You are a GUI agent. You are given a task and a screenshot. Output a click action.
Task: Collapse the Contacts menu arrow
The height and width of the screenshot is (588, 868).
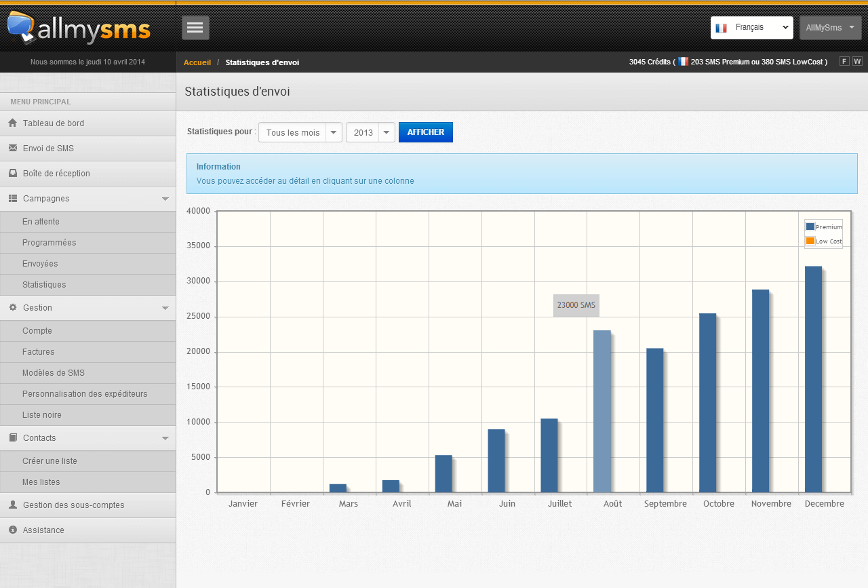point(165,438)
